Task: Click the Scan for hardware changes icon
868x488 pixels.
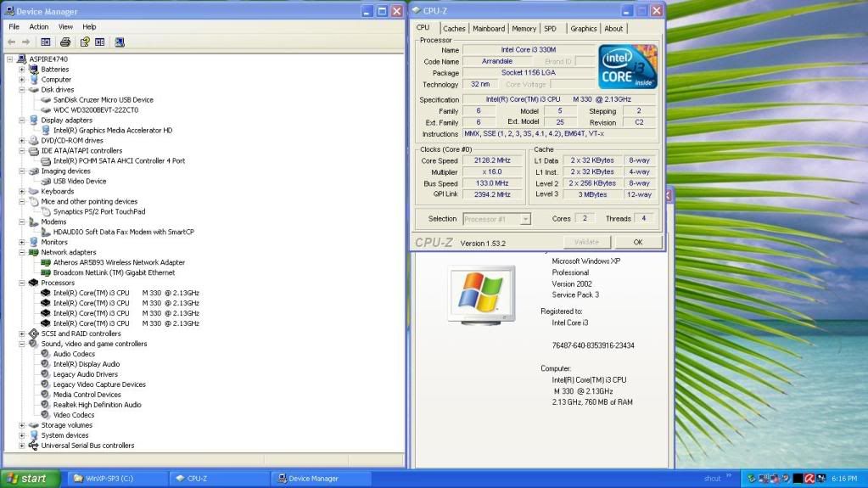Action: 120,42
